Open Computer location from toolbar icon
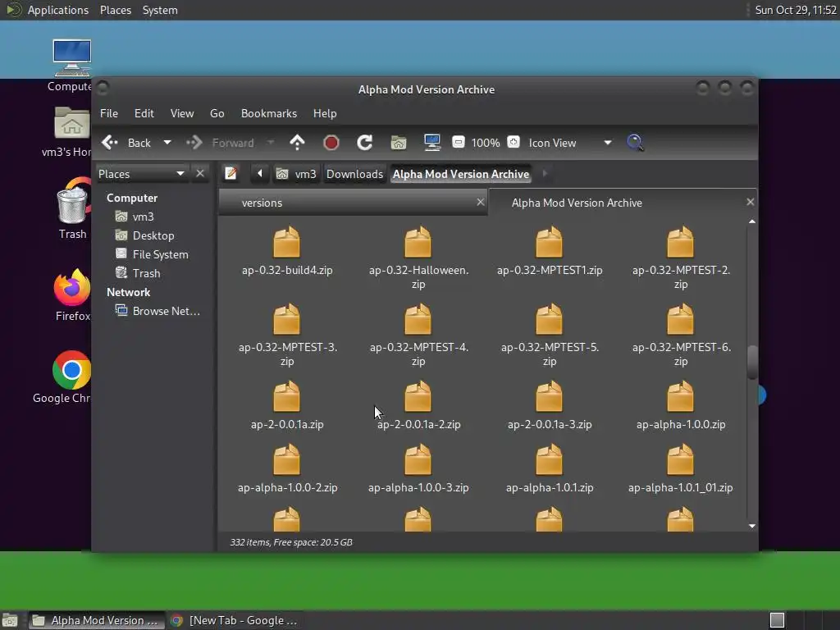This screenshot has height=630, width=840. click(431, 142)
